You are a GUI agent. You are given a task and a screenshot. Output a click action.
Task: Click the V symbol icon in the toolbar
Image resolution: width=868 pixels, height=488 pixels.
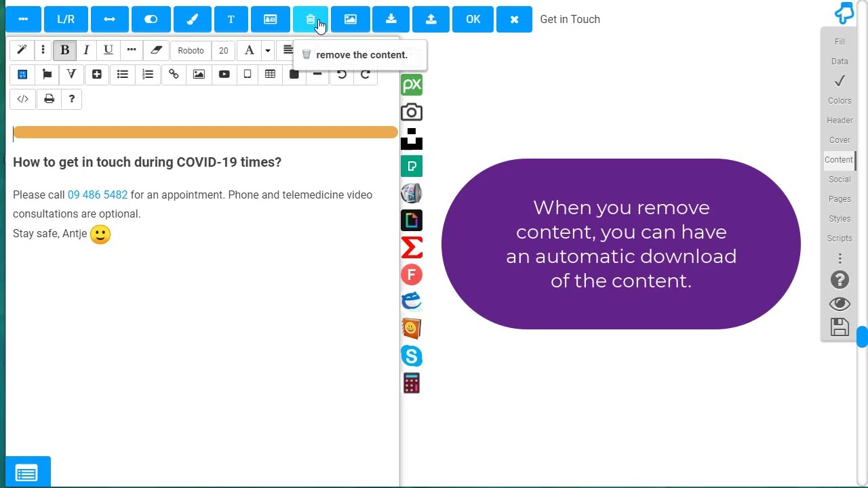point(71,75)
